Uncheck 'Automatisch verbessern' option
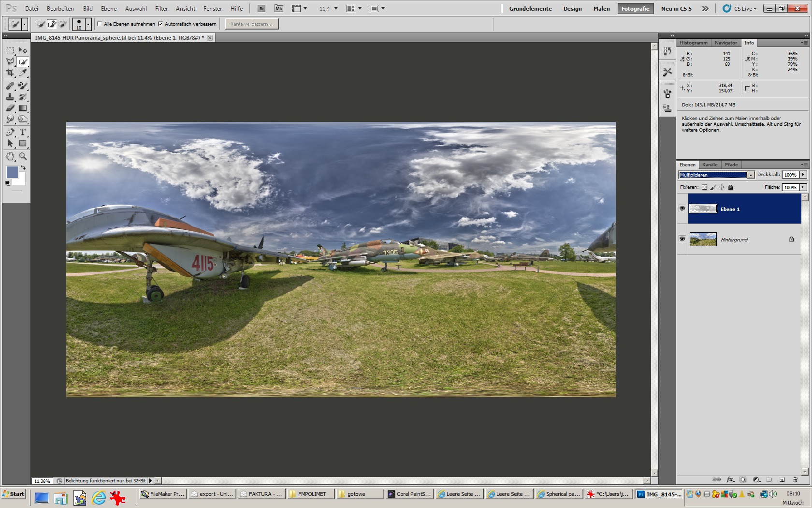This screenshot has height=508, width=812. 160,24
